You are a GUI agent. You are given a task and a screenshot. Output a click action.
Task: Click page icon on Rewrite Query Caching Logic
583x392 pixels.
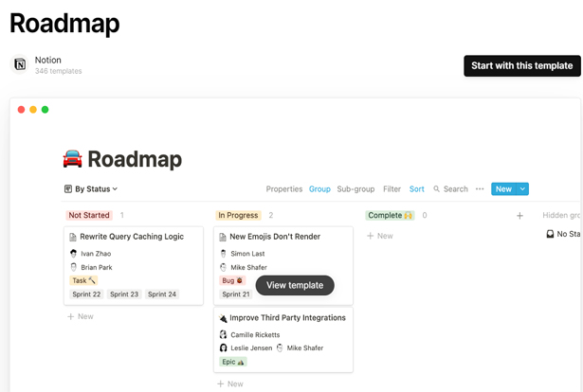click(x=73, y=237)
